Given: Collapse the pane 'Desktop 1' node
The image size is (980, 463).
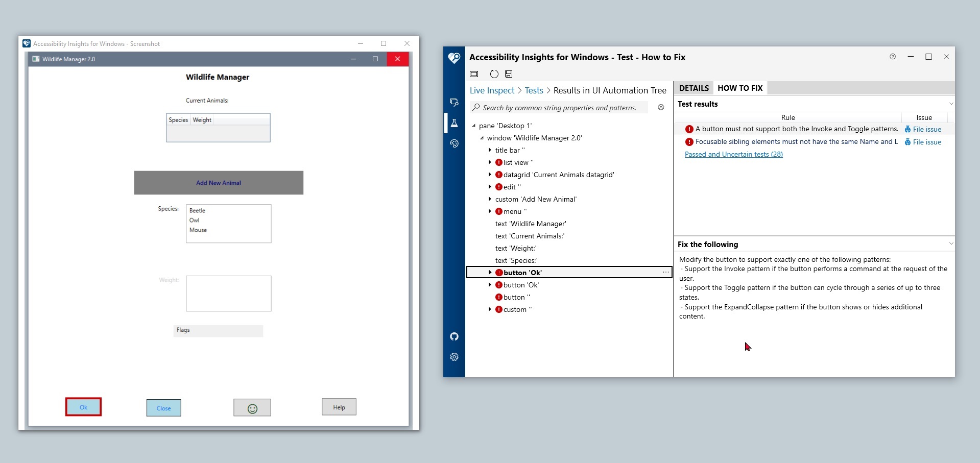Looking at the screenshot, I should tap(473, 126).
